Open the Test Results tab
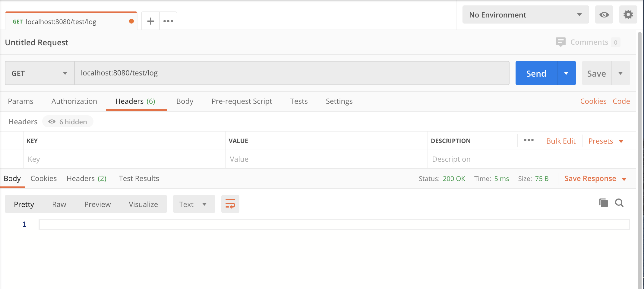Viewport: 644px width, 289px height. click(139, 179)
